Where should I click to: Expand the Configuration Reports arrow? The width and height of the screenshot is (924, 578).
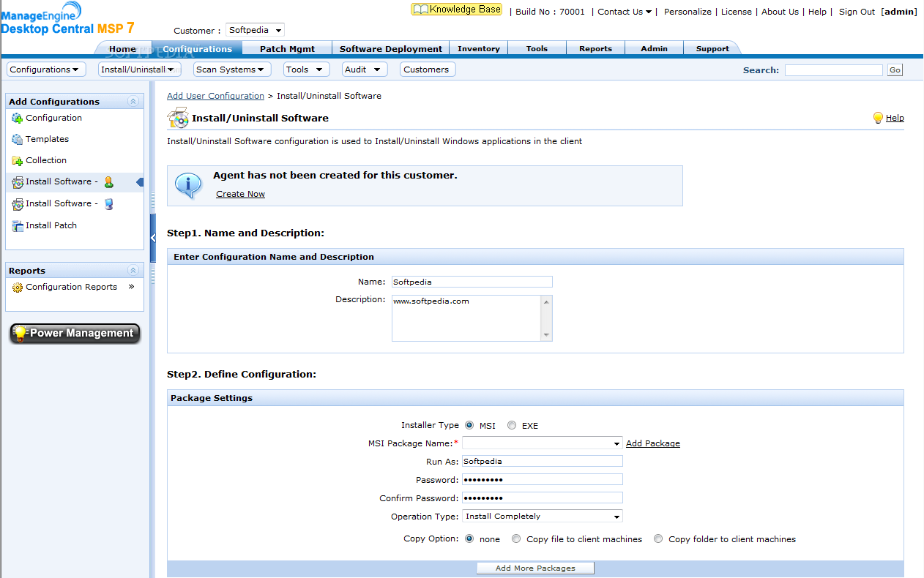[132, 287]
